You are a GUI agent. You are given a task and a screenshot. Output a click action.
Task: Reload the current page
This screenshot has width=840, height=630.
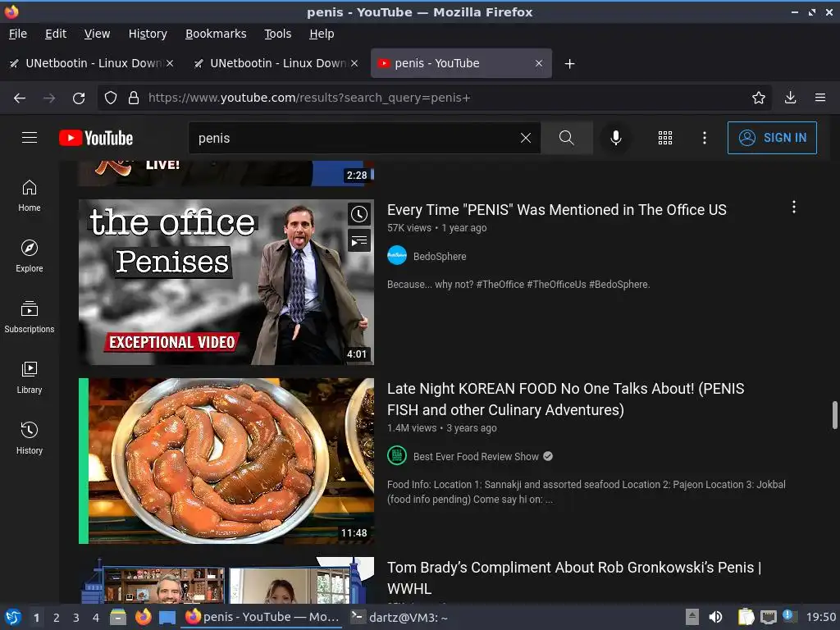click(x=79, y=98)
